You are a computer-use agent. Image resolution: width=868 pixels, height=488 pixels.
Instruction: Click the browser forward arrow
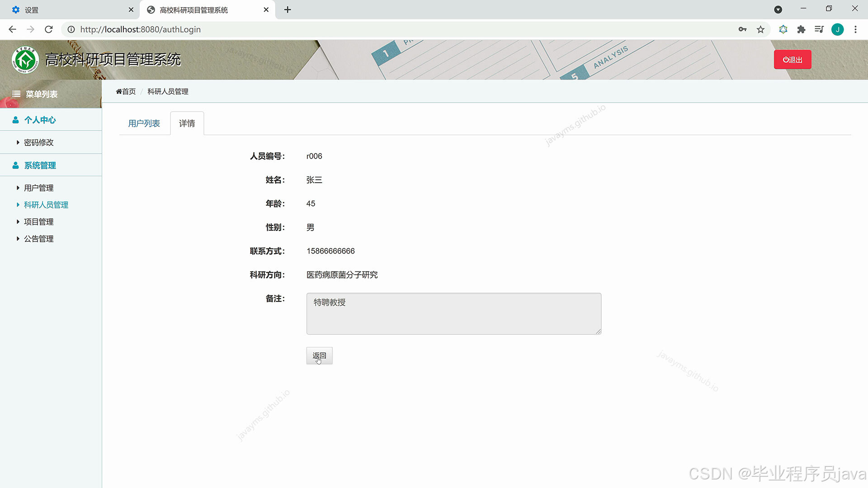30,29
